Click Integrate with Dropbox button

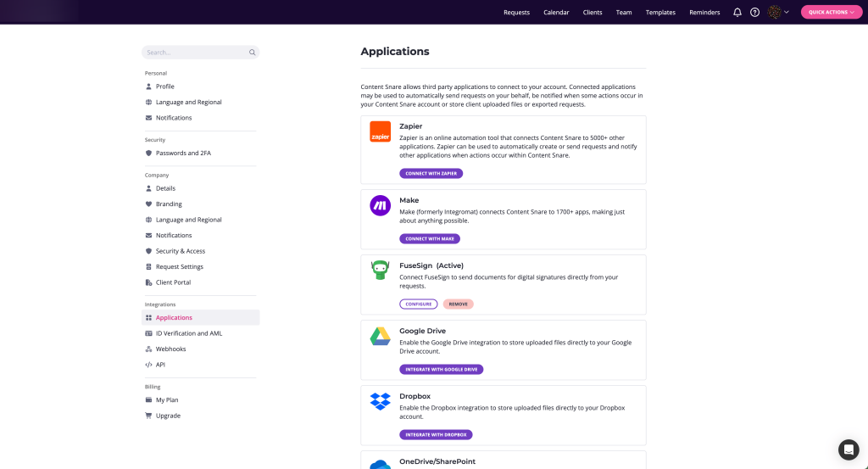437,435
